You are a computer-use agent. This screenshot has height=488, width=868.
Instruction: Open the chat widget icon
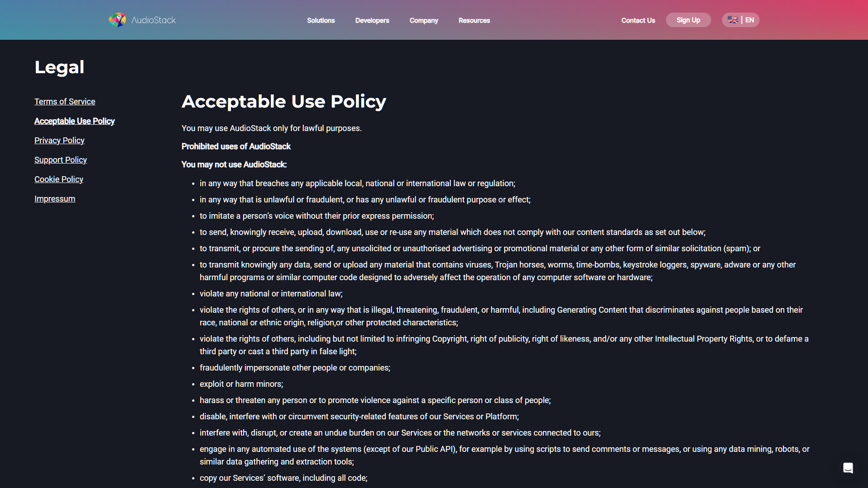click(x=848, y=468)
